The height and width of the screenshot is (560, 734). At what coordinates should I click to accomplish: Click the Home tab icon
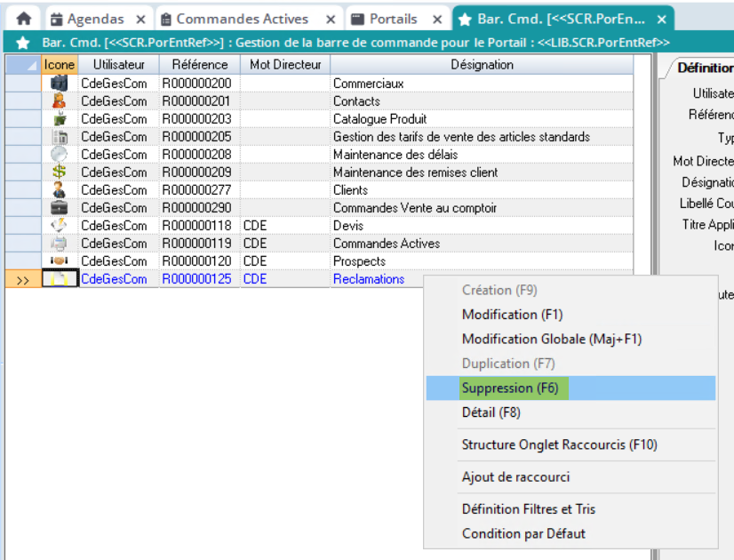click(24, 19)
